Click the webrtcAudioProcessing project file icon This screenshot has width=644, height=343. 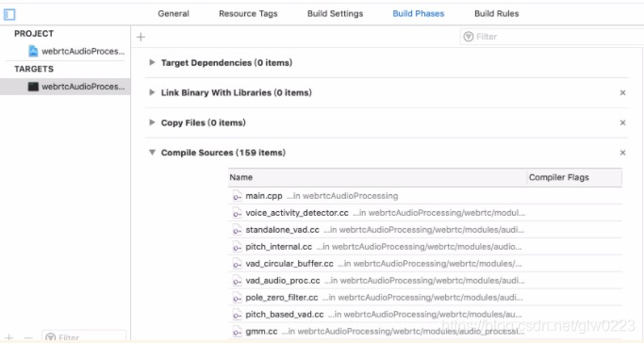click(33, 51)
